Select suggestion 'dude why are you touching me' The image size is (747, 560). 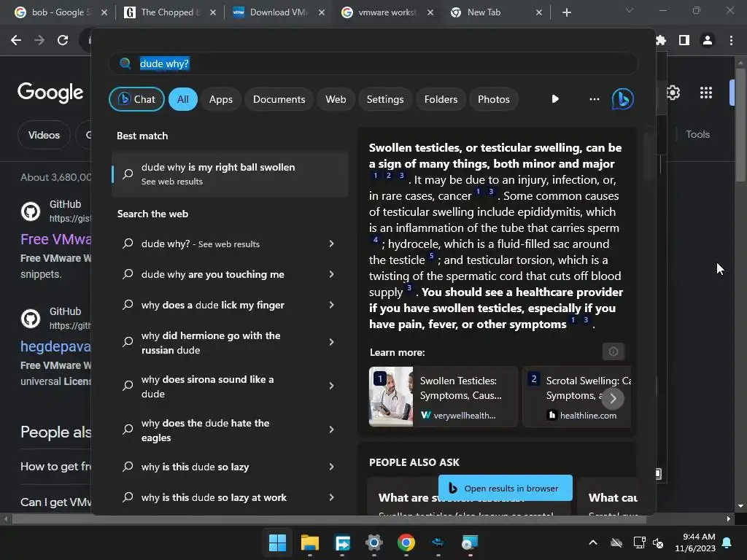point(212,274)
